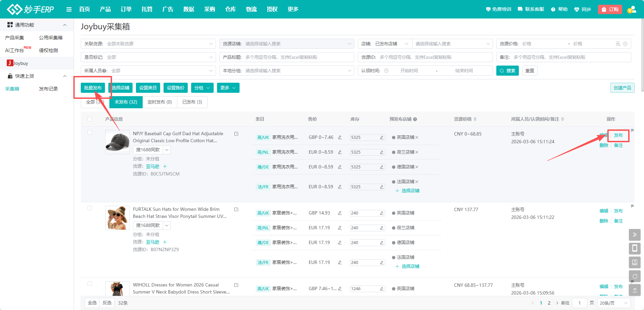Screen dimensions: 644x310
Task: Select the FURTALK Sun Hats product checkbox
Action: pyautogui.click(x=90, y=208)
